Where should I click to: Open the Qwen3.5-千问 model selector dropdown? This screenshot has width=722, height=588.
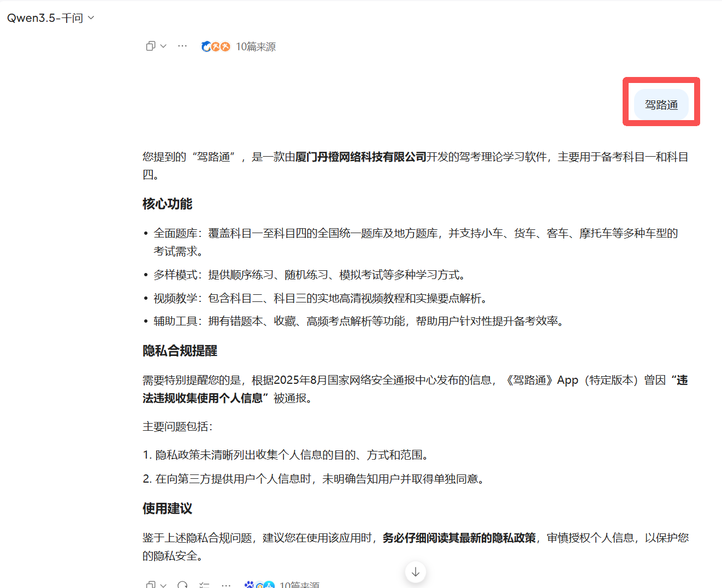(x=50, y=18)
